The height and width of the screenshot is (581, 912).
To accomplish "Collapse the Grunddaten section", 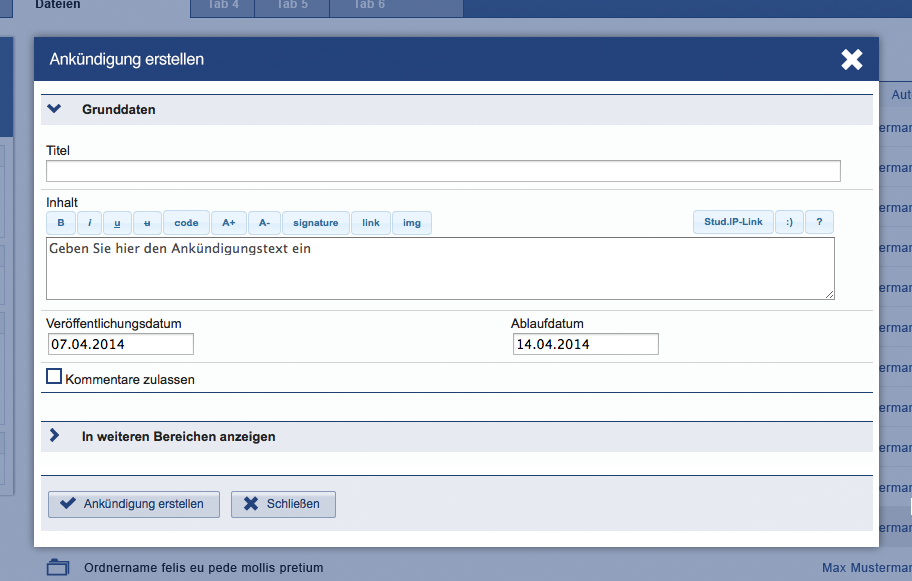I will click(x=55, y=109).
